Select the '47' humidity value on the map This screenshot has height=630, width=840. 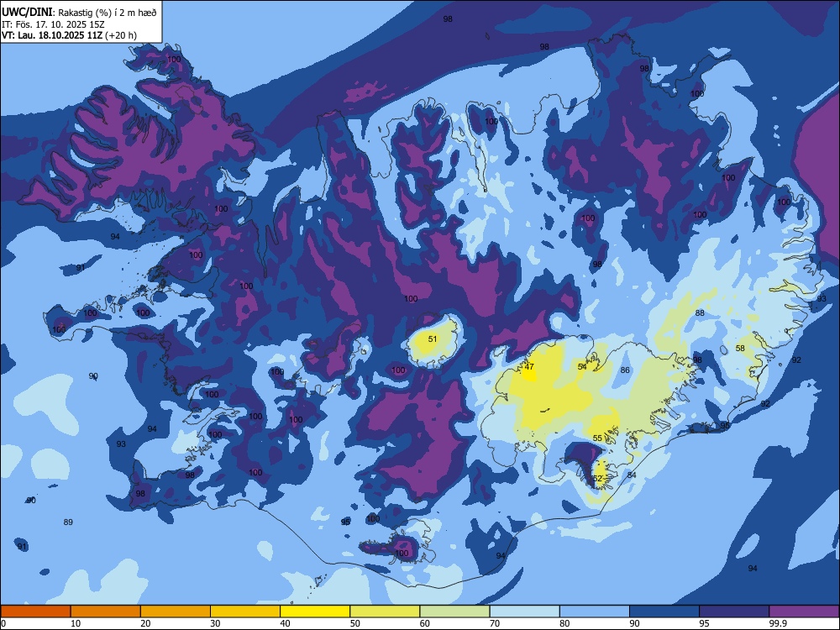click(529, 367)
